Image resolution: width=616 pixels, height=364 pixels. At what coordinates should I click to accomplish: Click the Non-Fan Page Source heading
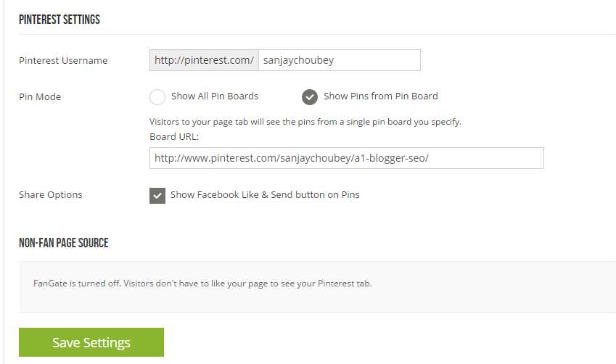pos(64,243)
